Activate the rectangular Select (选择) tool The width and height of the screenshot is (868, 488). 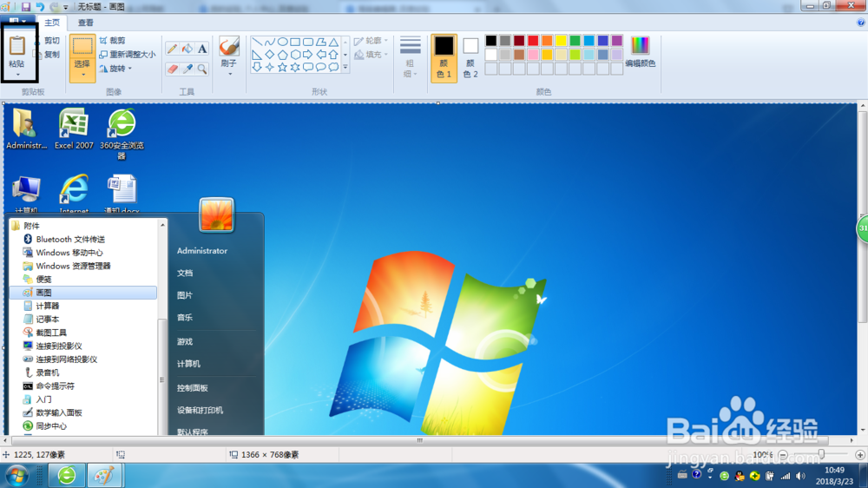[82, 47]
